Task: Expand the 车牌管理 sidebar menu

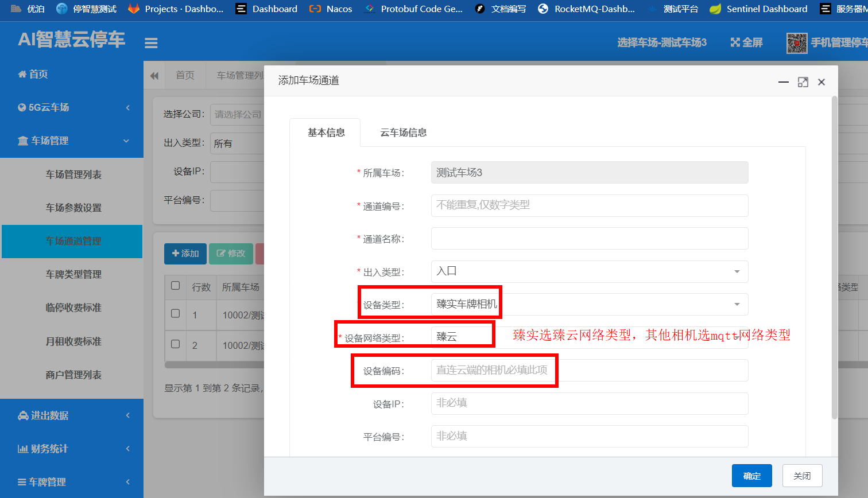Action: point(71,482)
